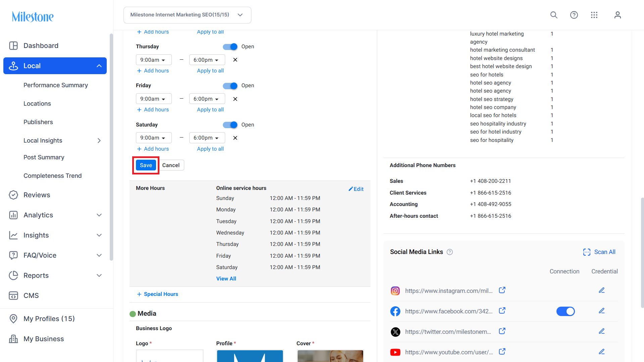Image resolution: width=644 pixels, height=362 pixels.
Task: Click the My Business building icon
Action: tap(13, 339)
